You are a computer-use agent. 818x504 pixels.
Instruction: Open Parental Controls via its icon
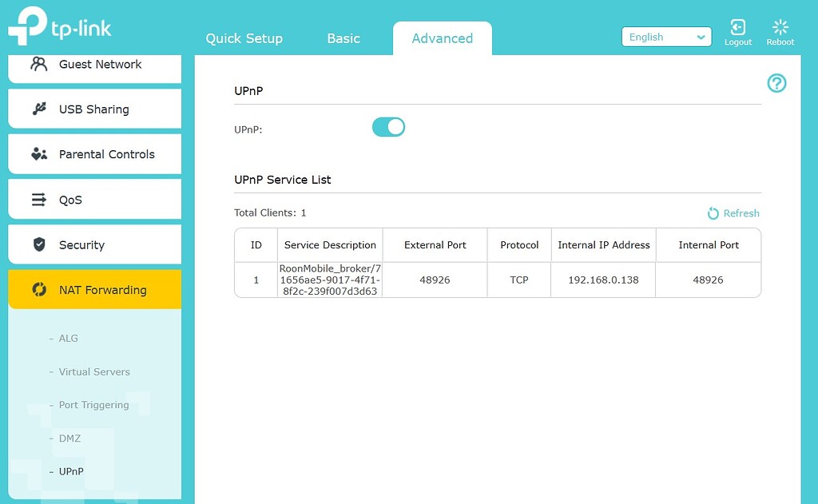tap(38, 153)
